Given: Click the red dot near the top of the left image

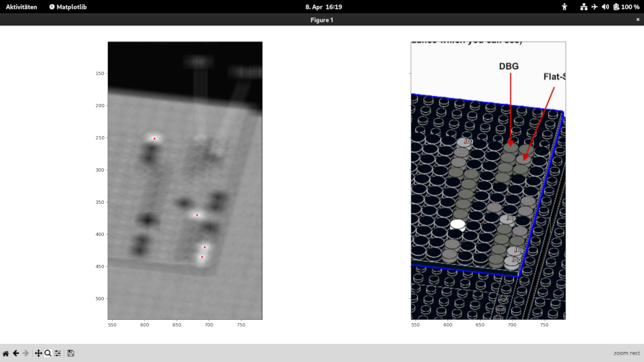Looking at the screenshot, I should click(x=154, y=139).
